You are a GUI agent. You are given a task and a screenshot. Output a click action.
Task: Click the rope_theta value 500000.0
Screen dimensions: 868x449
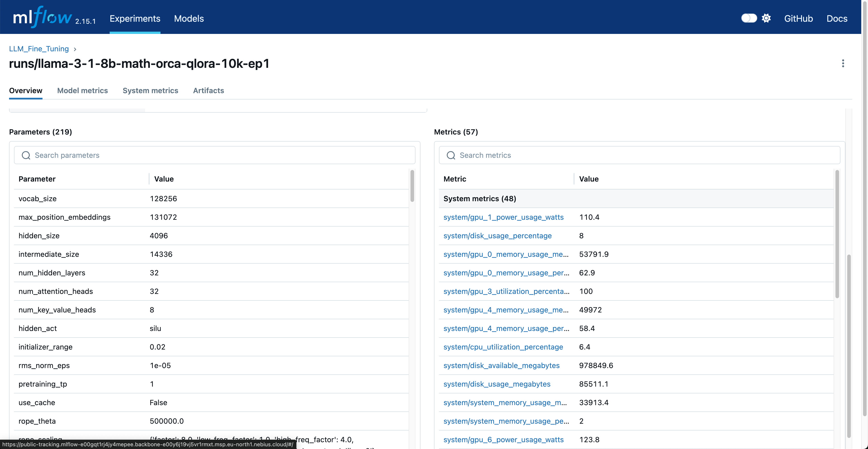click(167, 421)
